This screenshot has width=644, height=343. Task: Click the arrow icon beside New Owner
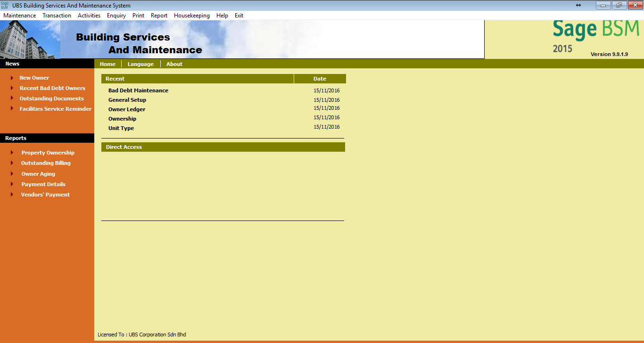point(12,78)
